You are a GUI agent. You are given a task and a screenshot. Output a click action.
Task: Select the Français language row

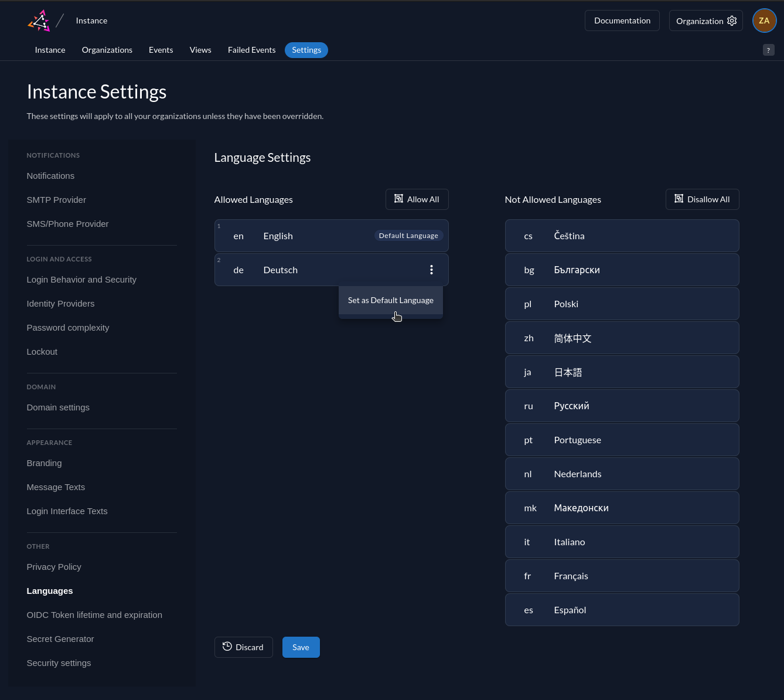tap(622, 576)
